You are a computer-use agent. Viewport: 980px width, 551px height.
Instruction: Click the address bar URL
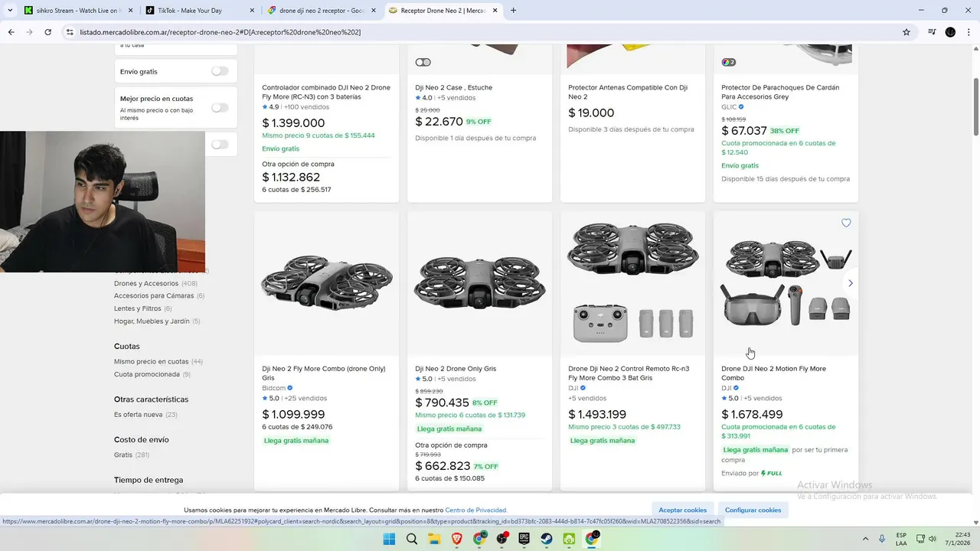click(x=220, y=32)
